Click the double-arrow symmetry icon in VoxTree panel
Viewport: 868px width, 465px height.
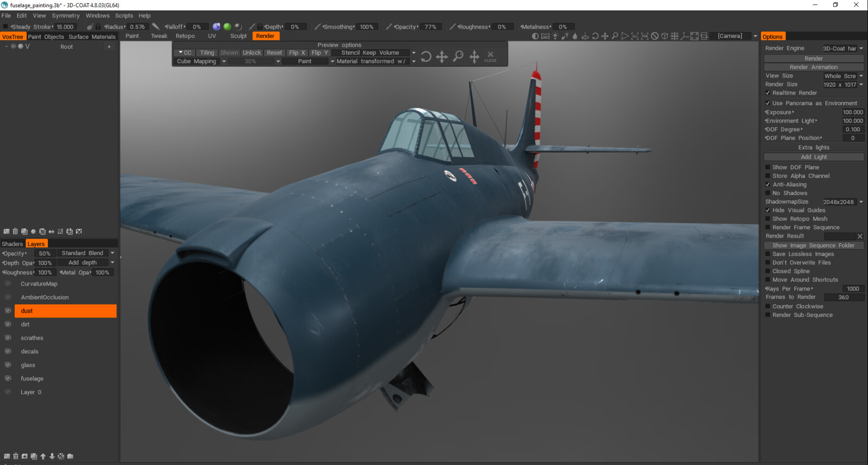click(x=52, y=232)
